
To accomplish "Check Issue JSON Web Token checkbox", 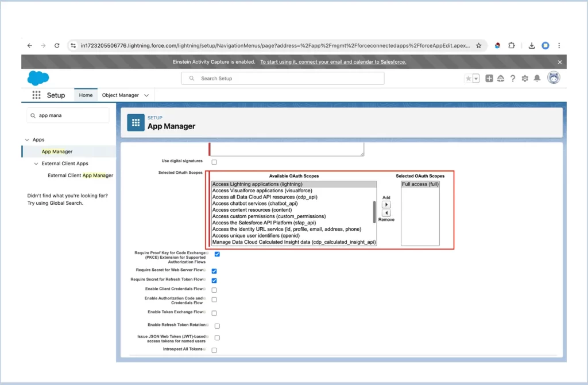I will click(217, 338).
